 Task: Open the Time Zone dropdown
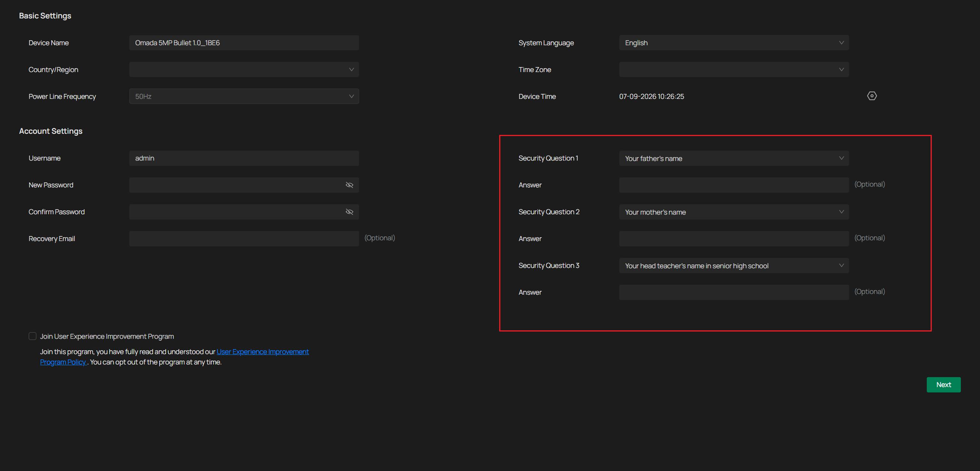(x=734, y=70)
